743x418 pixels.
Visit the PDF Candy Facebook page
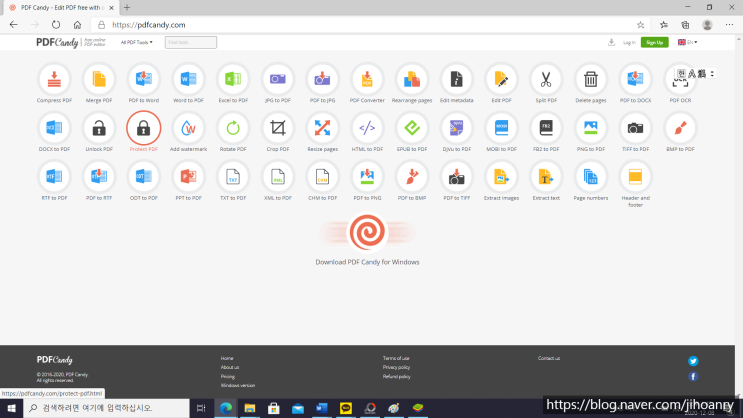pos(693,376)
